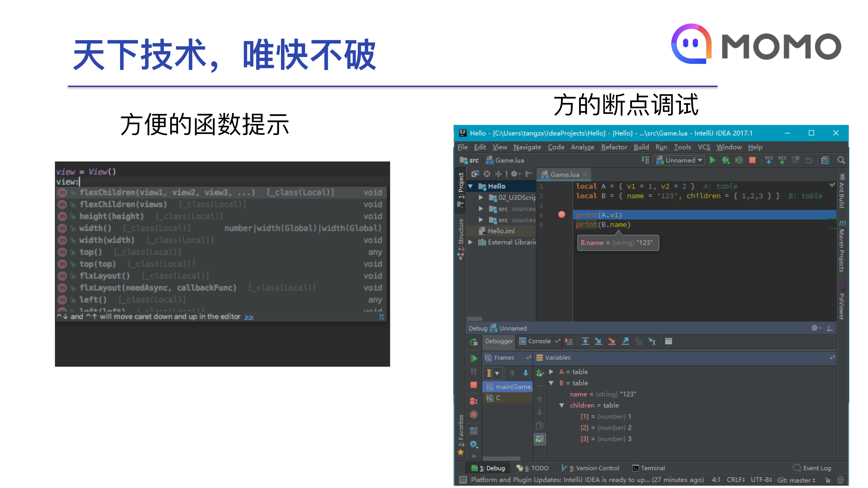
Task: Collapse the children table node
Action: coord(562,405)
